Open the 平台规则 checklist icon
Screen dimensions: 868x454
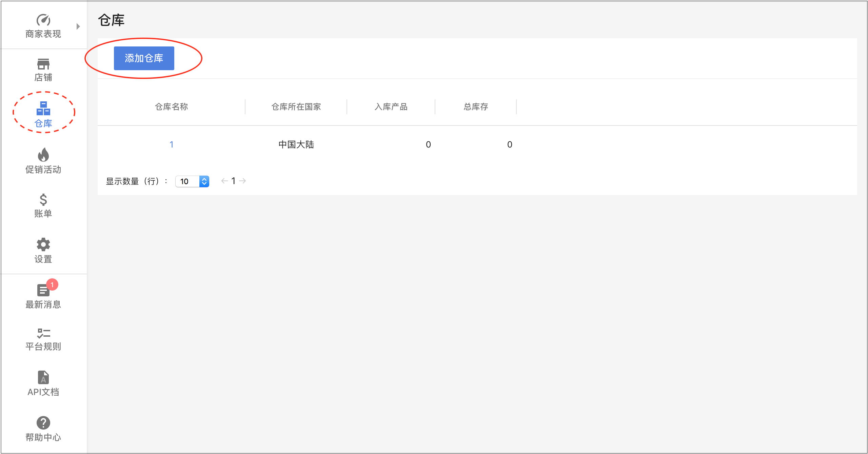43,333
